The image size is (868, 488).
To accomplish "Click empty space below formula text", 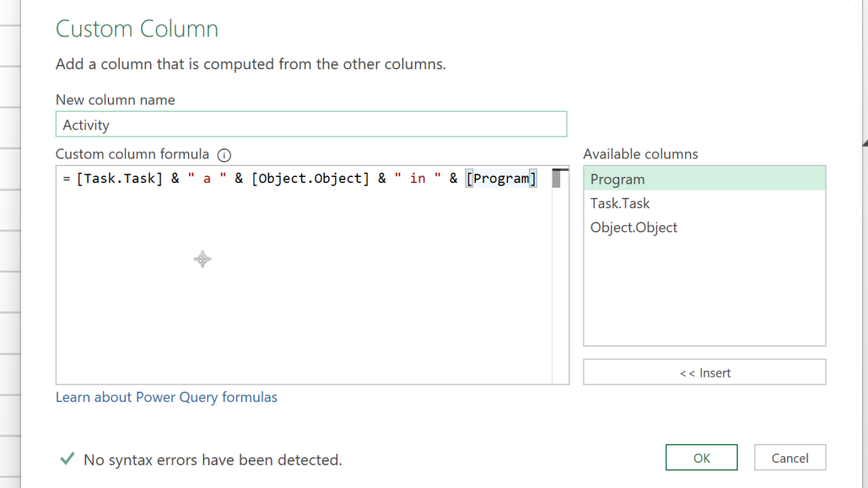I will coord(305,305).
